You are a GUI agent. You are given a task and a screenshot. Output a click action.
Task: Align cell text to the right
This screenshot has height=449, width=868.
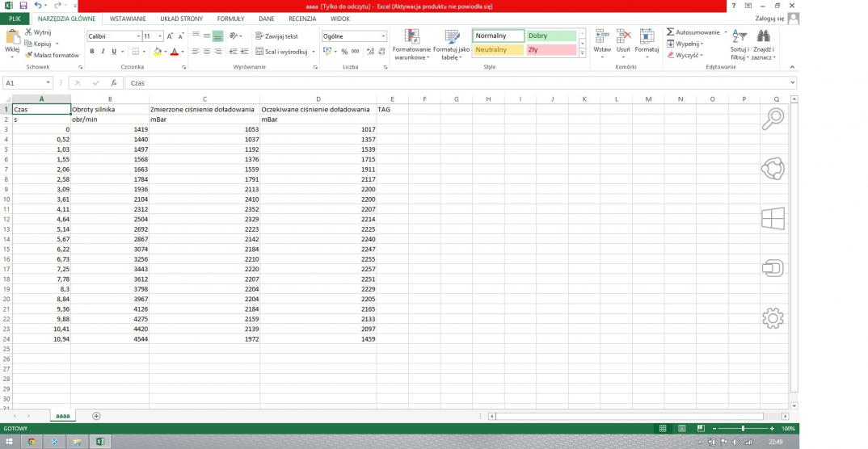(217, 52)
